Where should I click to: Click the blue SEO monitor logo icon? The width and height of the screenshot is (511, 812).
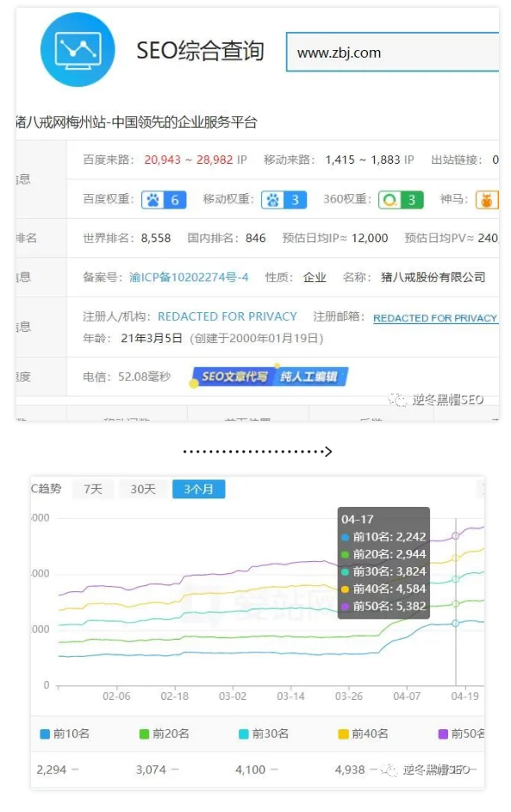click(x=78, y=50)
